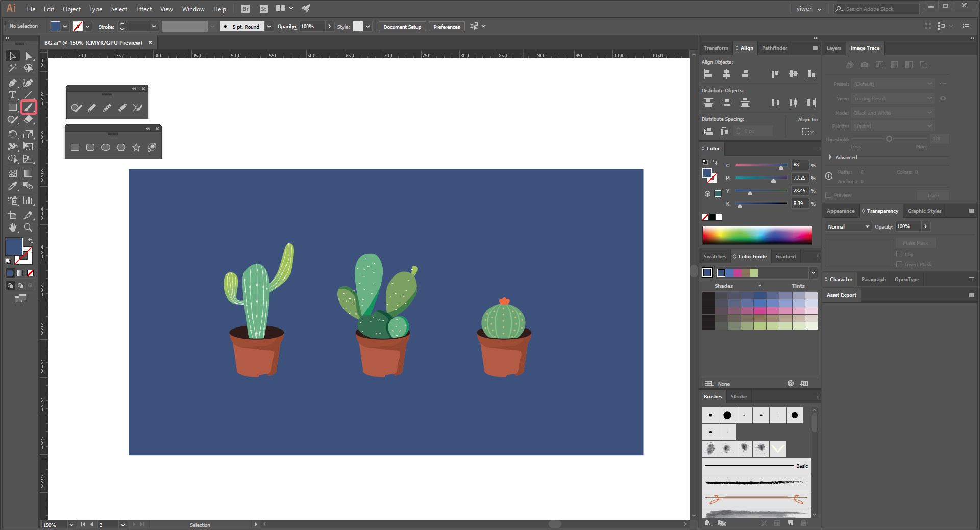Toggle eye icon beside View dropdown

(x=943, y=99)
